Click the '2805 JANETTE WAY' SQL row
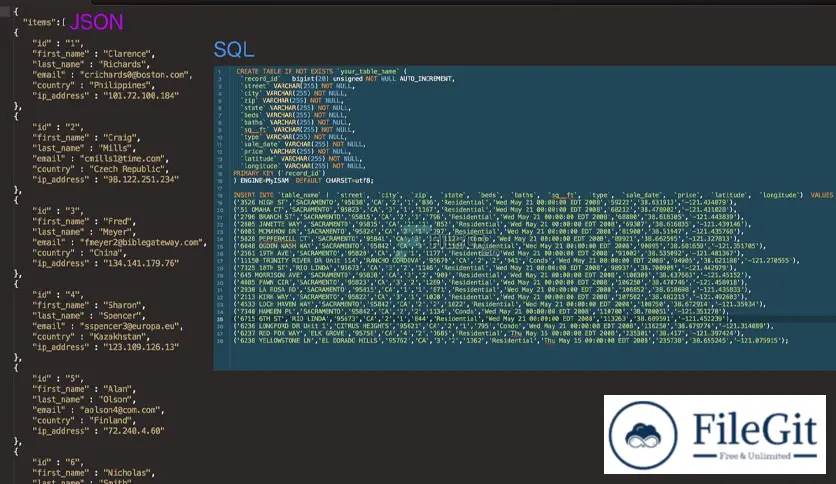The height and width of the screenshot is (484, 836). pyautogui.click(x=491, y=224)
